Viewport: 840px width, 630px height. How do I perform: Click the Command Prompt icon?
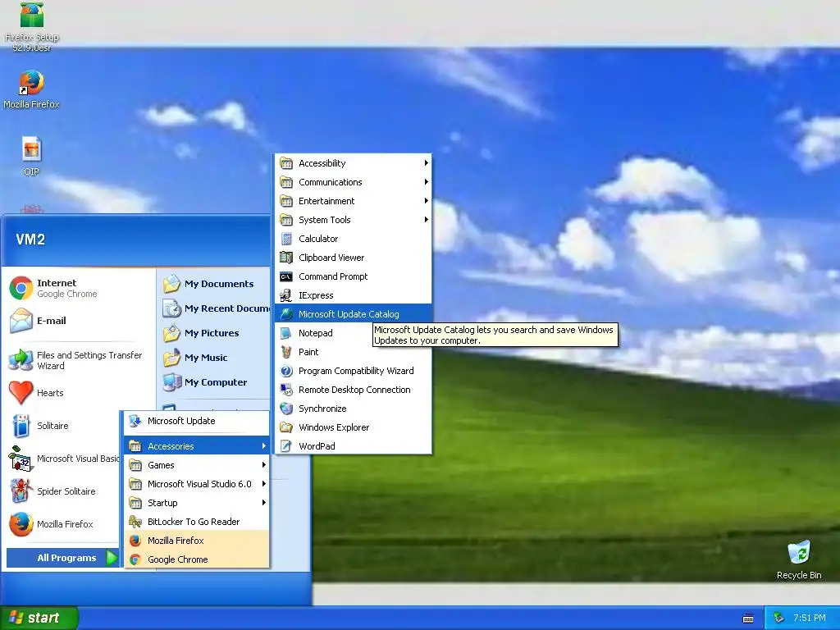286,276
